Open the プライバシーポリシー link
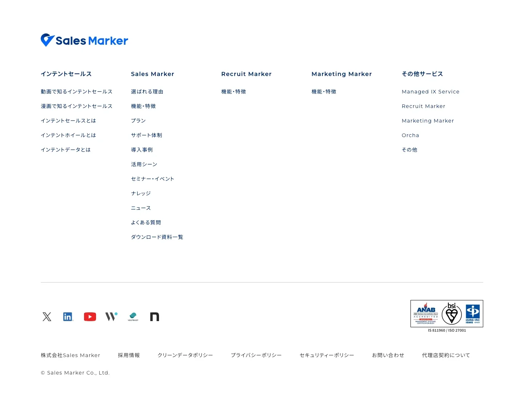This screenshot has height=420, width=524. (256, 355)
